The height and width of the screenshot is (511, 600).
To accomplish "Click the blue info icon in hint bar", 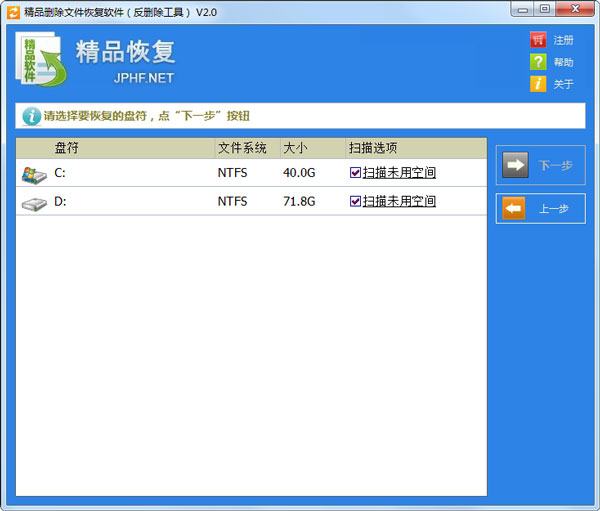I will 32,116.
